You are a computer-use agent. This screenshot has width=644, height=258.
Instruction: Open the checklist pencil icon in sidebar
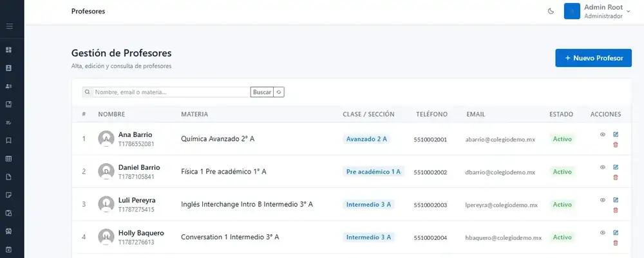(8, 123)
